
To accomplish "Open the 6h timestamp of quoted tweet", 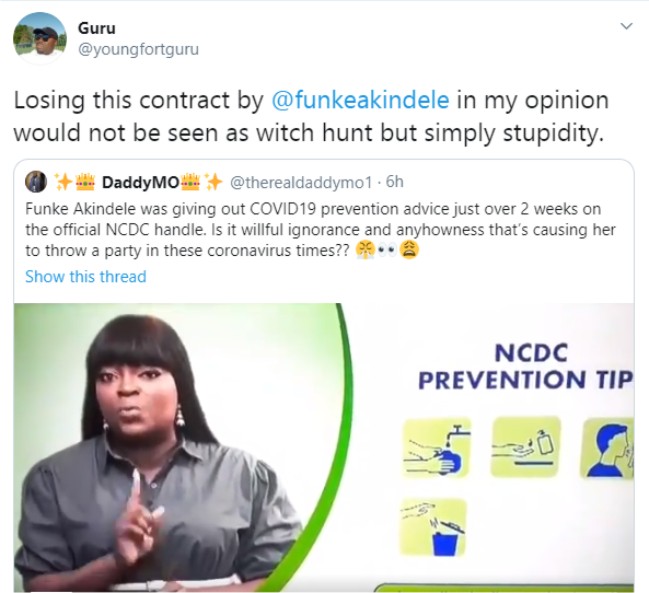I will [394, 182].
